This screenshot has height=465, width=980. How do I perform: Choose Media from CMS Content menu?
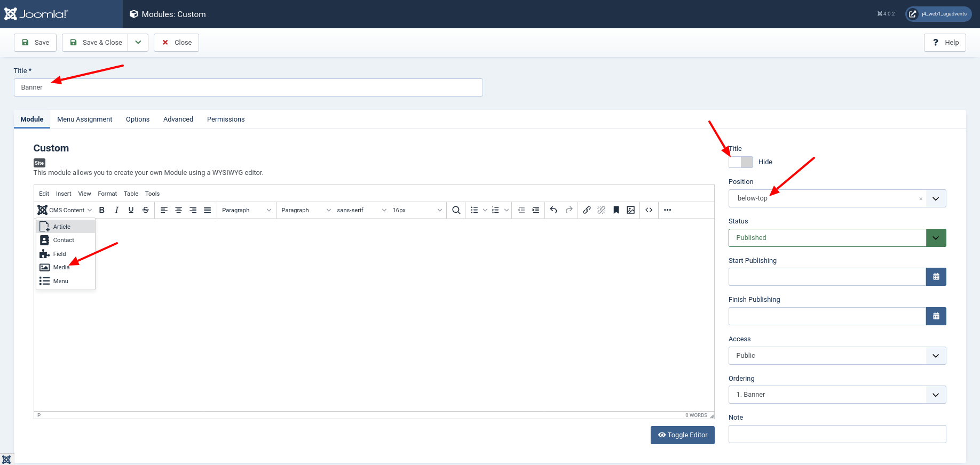click(66, 267)
